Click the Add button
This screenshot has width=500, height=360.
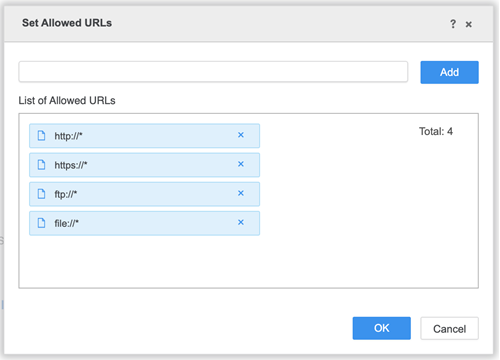point(449,72)
